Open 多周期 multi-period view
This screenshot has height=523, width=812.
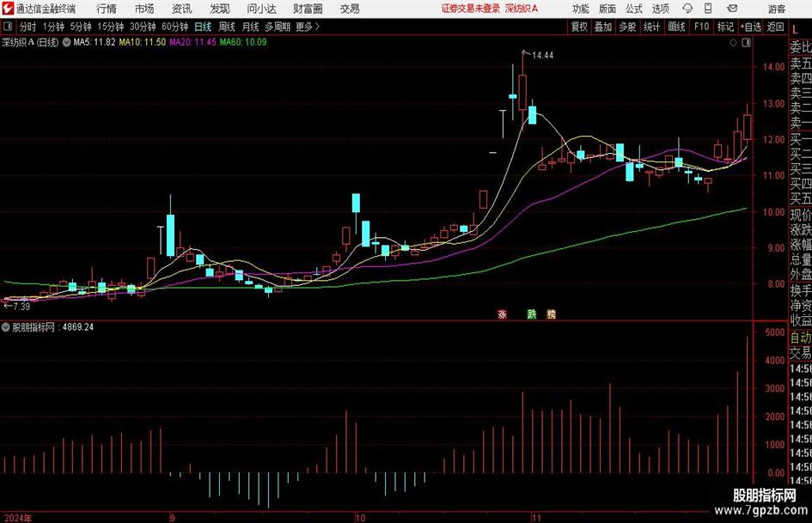[x=278, y=27]
